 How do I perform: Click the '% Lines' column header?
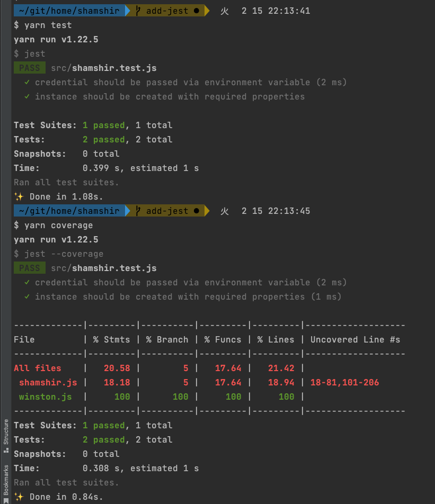[276, 340]
